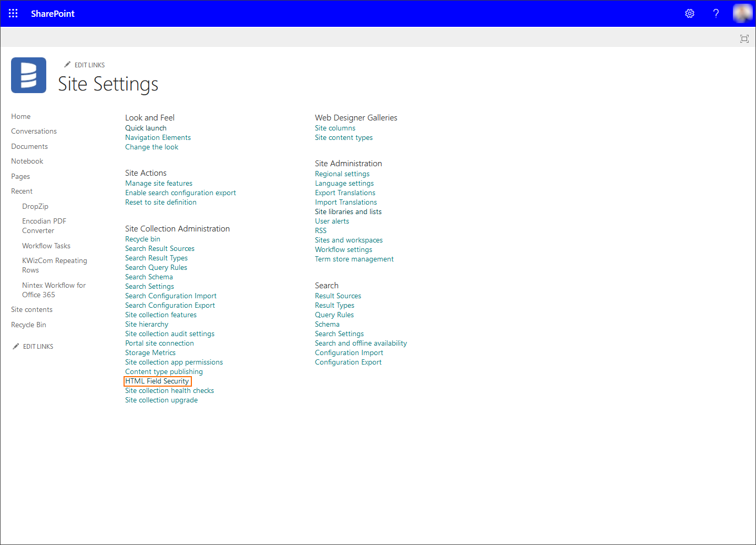Click the top EDIT LINKS pencil icon
The height and width of the screenshot is (545, 756).
click(67, 65)
